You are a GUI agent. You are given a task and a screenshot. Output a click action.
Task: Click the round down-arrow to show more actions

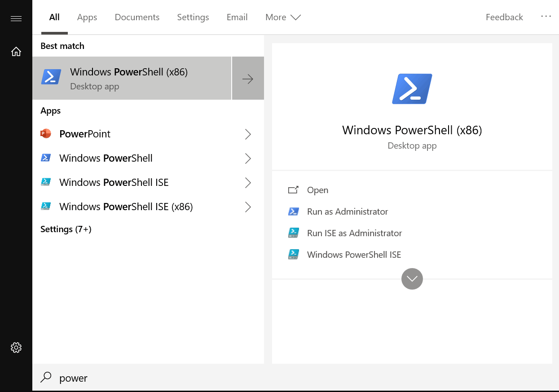(412, 279)
